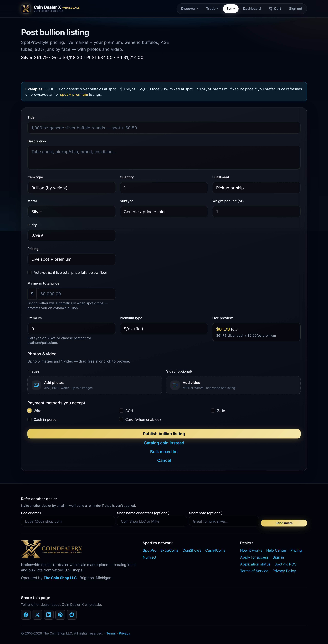Open the Cash4Coins link
Viewport: 328px width, 644px height.
point(215,550)
